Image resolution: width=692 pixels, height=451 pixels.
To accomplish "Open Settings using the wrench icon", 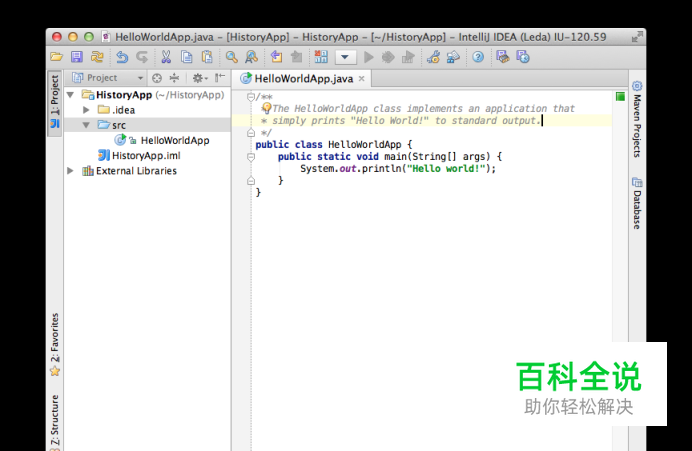I will pos(433,57).
